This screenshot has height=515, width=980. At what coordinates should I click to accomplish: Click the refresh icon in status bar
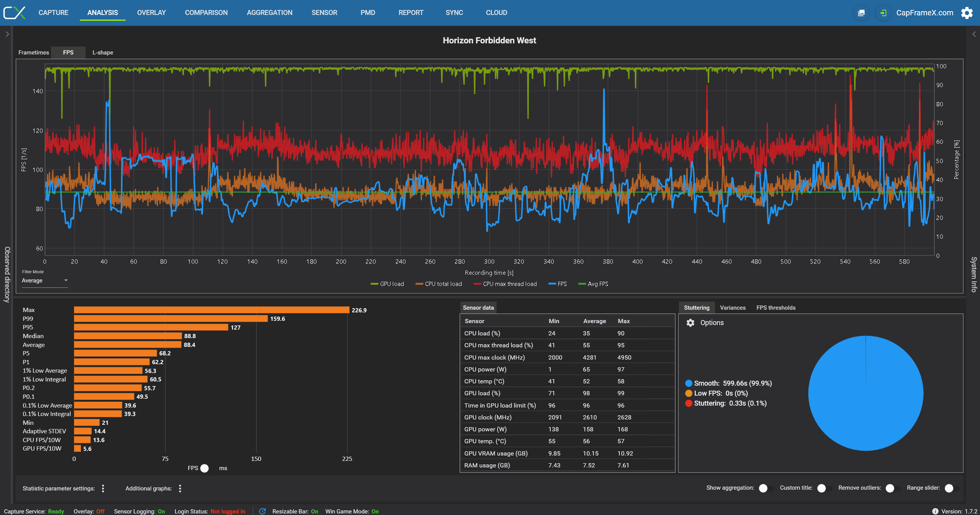tap(263, 511)
